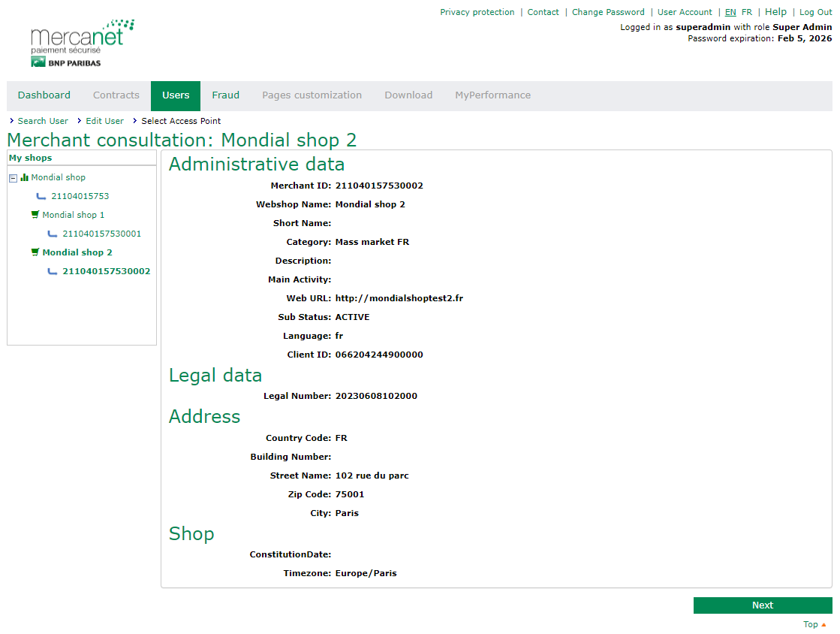
Task: Click the Change Password link
Action: [608, 12]
